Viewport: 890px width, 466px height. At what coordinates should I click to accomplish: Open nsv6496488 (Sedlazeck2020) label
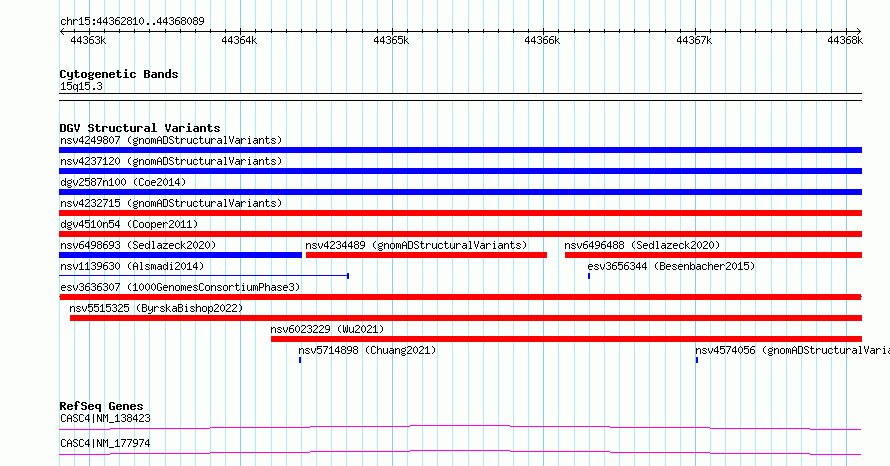click(x=642, y=245)
